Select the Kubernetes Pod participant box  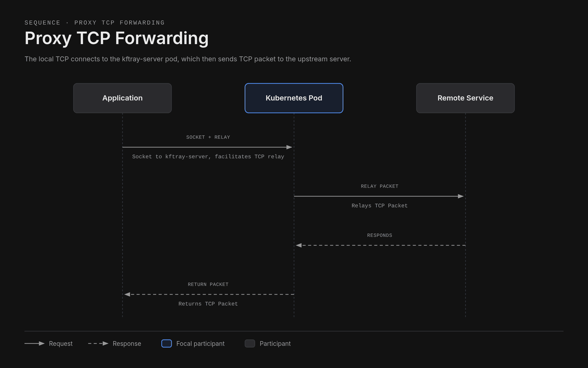click(x=294, y=98)
